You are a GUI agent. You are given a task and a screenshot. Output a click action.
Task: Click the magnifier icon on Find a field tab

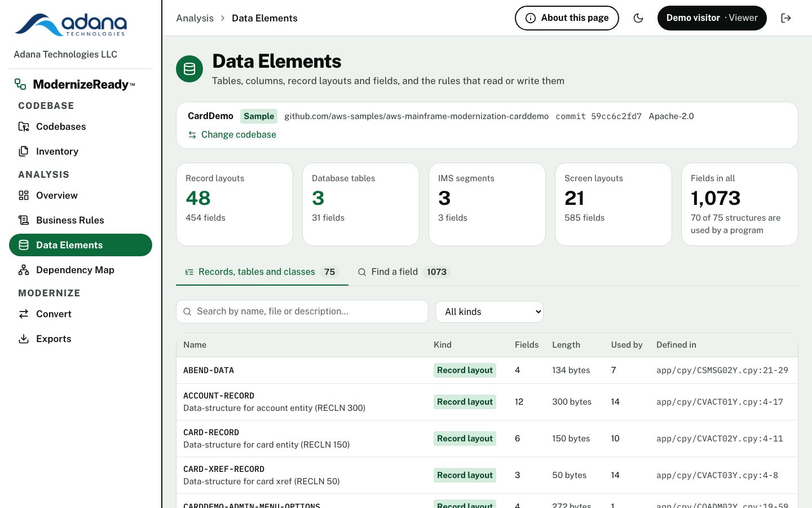pyautogui.click(x=362, y=272)
